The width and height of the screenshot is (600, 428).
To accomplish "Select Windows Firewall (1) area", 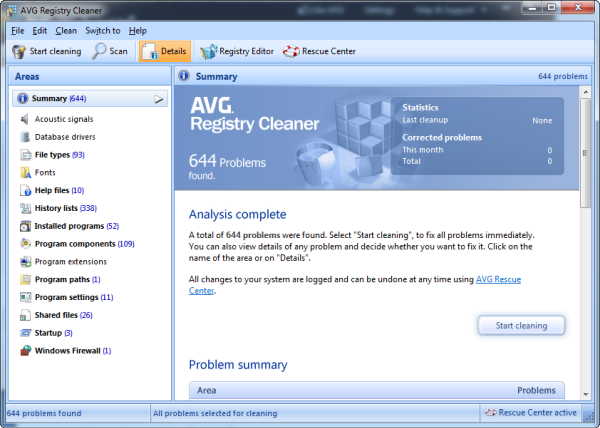I will point(73,351).
